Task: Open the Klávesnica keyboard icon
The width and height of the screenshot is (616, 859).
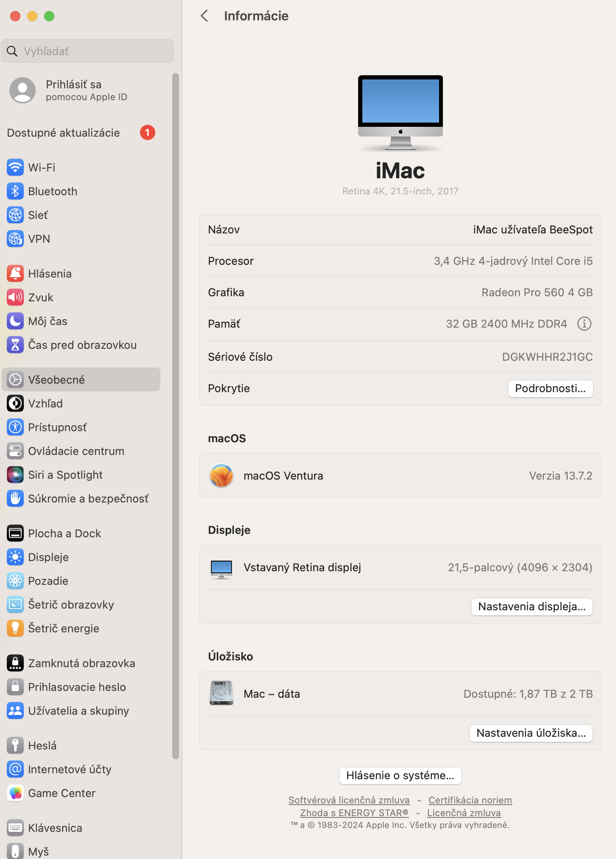Action: point(15,828)
